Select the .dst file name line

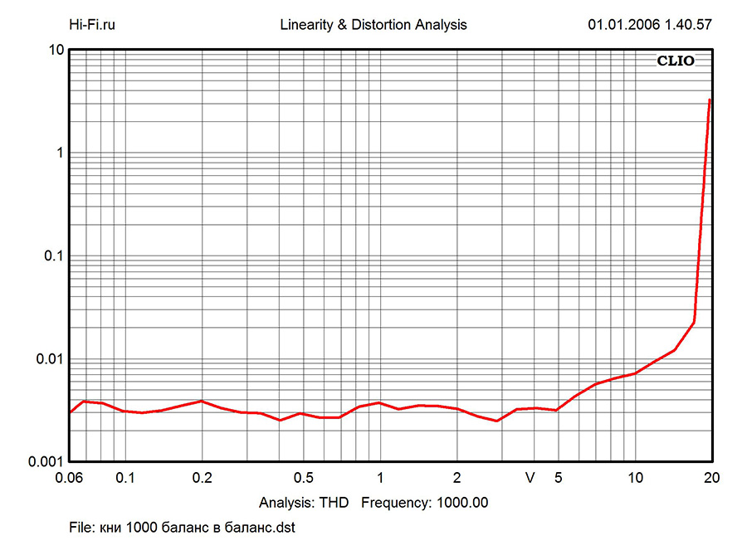[x=182, y=528]
